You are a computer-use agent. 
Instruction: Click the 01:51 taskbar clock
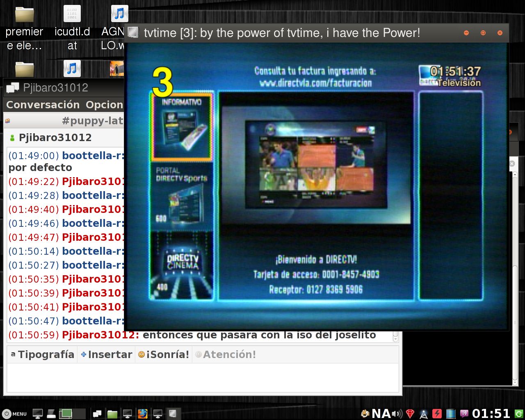tap(491, 413)
